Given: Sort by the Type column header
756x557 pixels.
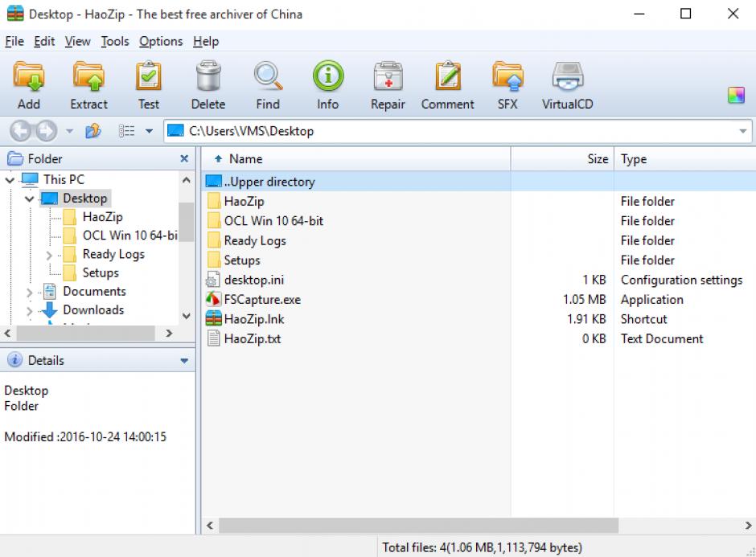Looking at the screenshot, I should 684,159.
